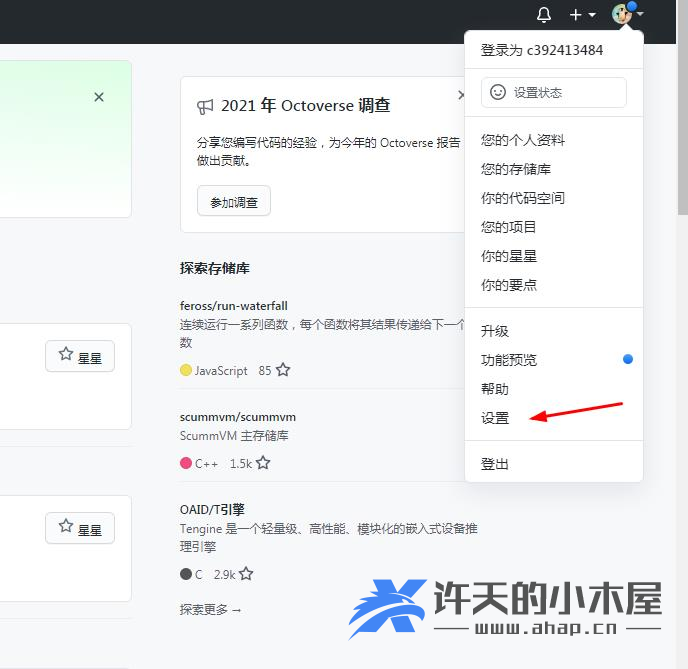Click blue dot beside 功能预览
688x669 pixels.
[x=627, y=359]
